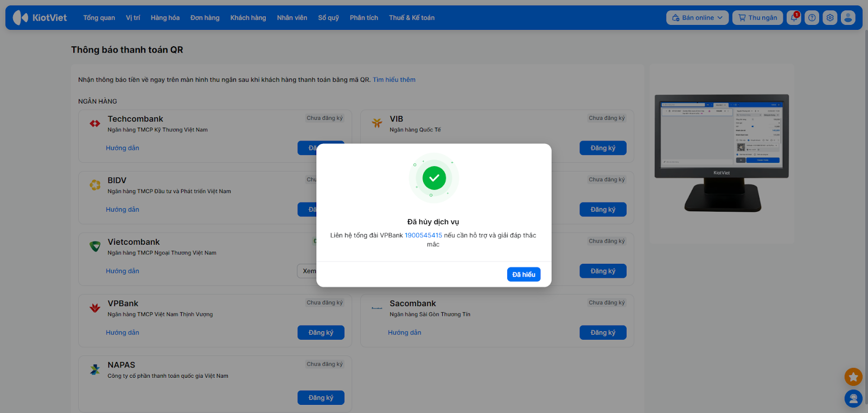The image size is (868, 413).
Task: Follow the Tìm hiểu thêm link
Action: coord(394,80)
